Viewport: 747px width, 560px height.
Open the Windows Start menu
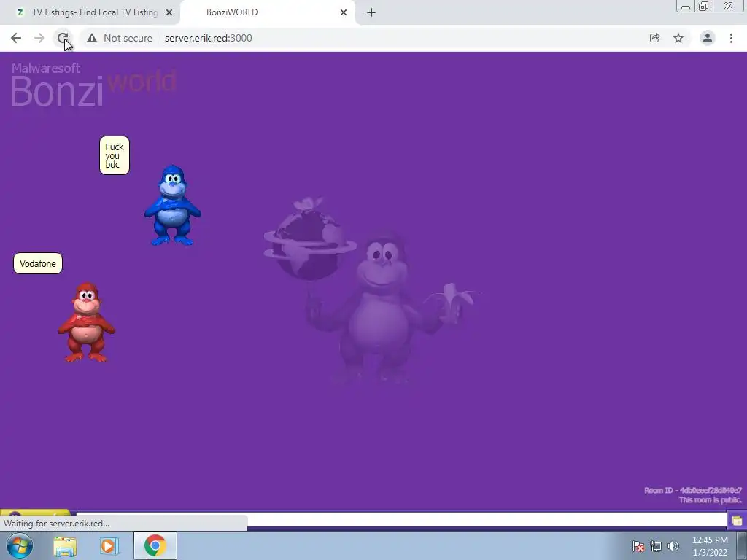point(20,545)
